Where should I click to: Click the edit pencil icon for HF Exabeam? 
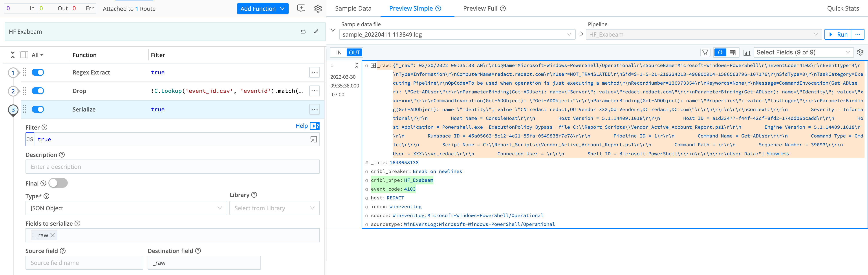point(316,32)
